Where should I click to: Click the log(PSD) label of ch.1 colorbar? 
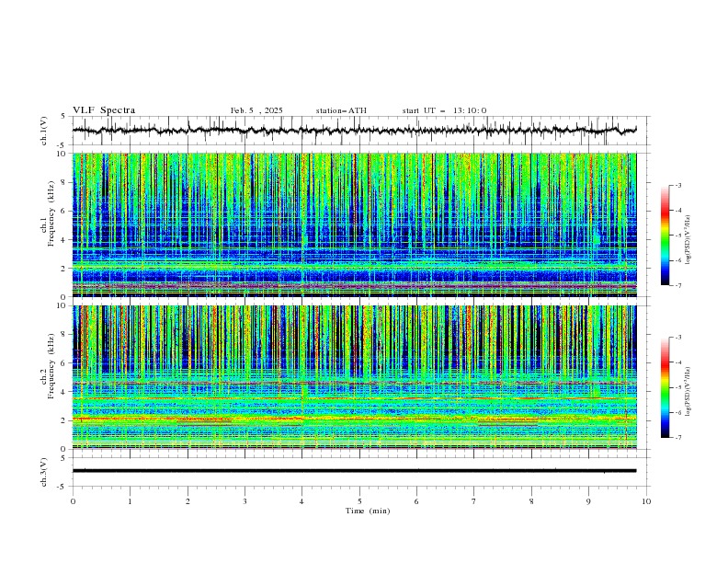click(688, 240)
